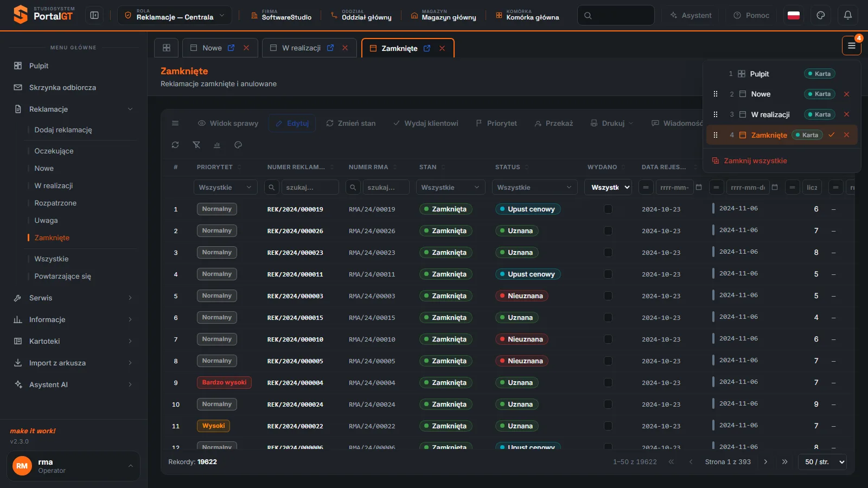Tick Wydano checkbox for REK/2024/000011
The image size is (868, 488).
(608, 274)
